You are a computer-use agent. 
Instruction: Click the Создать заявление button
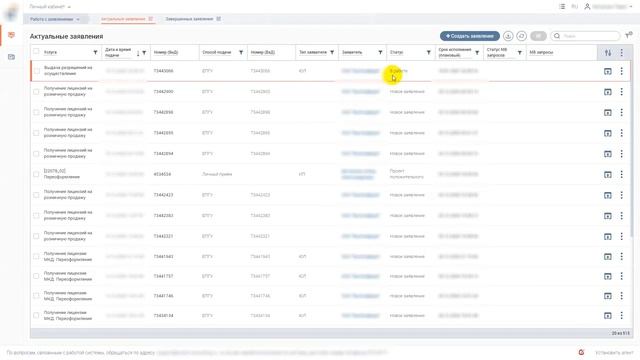tap(469, 36)
